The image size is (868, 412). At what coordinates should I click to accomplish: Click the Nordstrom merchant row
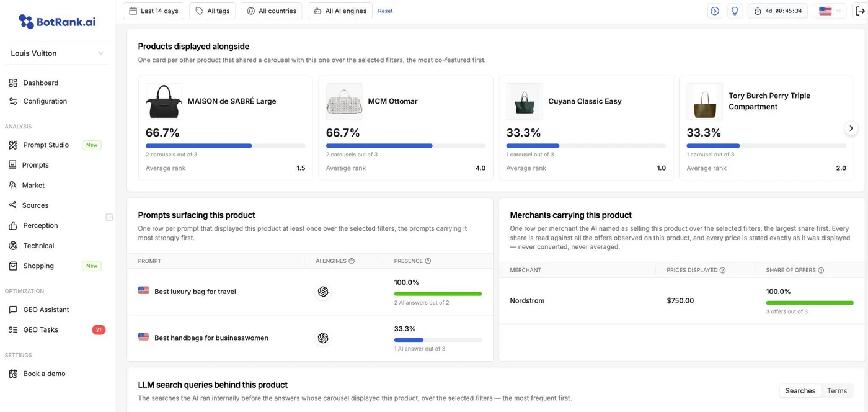[682, 301]
